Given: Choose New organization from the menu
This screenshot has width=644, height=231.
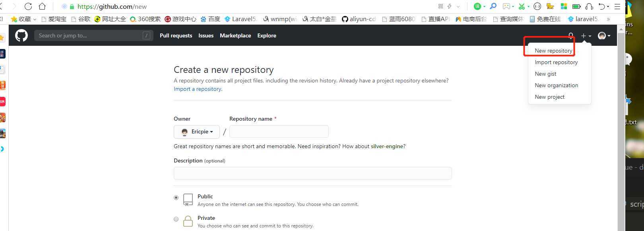Looking at the screenshot, I should pos(556,85).
